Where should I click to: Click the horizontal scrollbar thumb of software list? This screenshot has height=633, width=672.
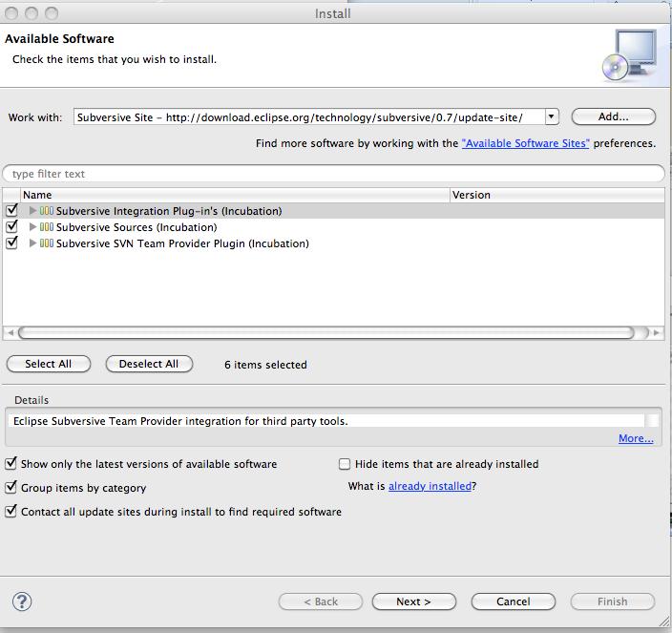click(x=326, y=332)
